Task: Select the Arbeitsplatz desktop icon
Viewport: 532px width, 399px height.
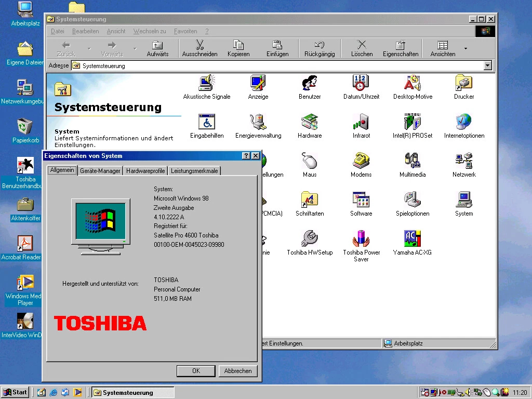Action: [25, 14]
